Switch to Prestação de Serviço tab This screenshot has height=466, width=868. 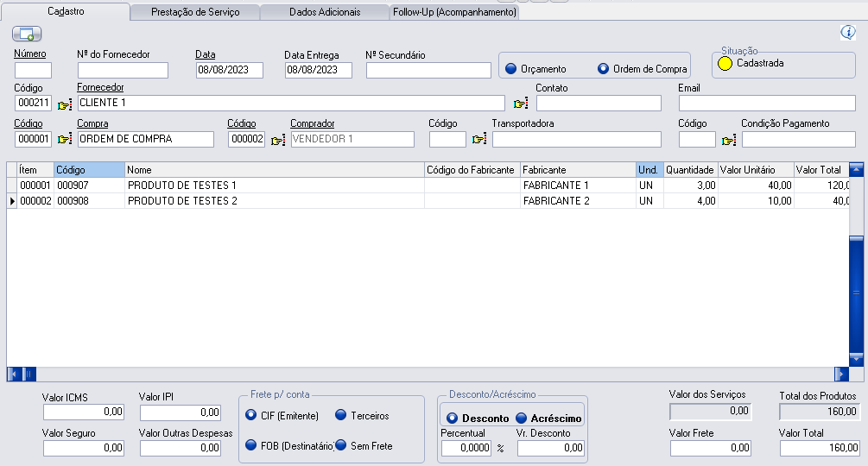(194, 13)
